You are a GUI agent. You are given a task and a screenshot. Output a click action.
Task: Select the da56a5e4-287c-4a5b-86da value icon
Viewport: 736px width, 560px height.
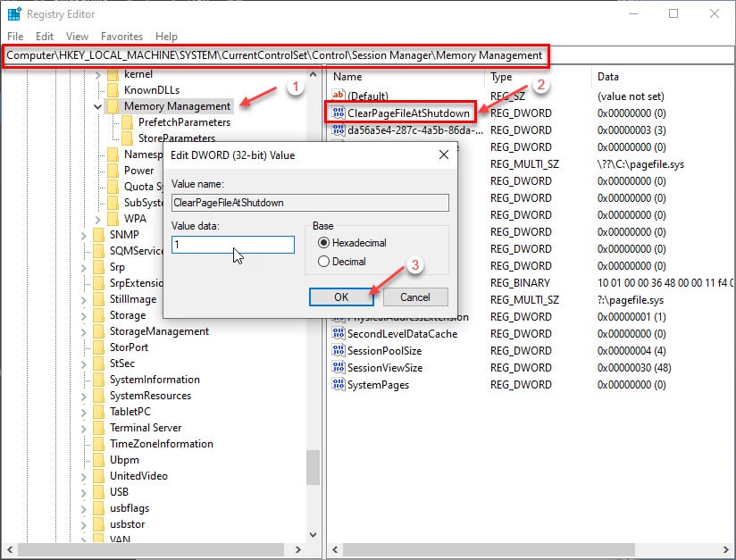[338, 130]
